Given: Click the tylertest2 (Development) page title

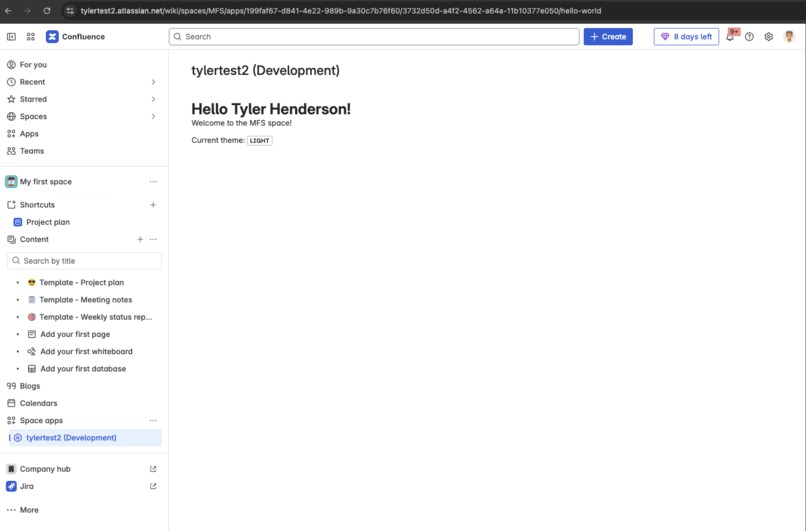Looking at the screenshot, I should click(x=265, y=70).
